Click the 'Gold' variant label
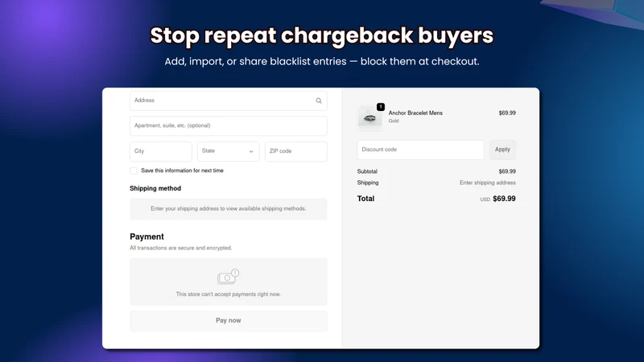Viewport: 644px width, 362px height. pyautogui.click(x=394, y=121)
